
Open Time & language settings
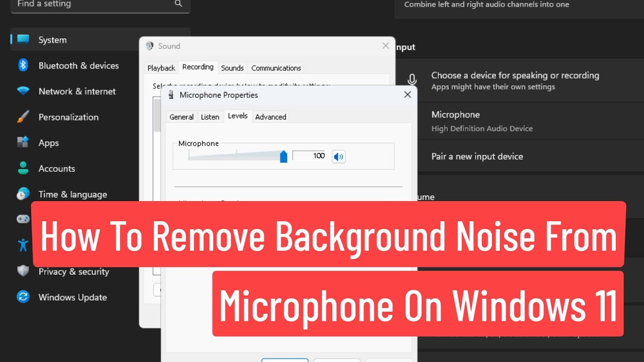pyautogui.click(x=73, y=194)
